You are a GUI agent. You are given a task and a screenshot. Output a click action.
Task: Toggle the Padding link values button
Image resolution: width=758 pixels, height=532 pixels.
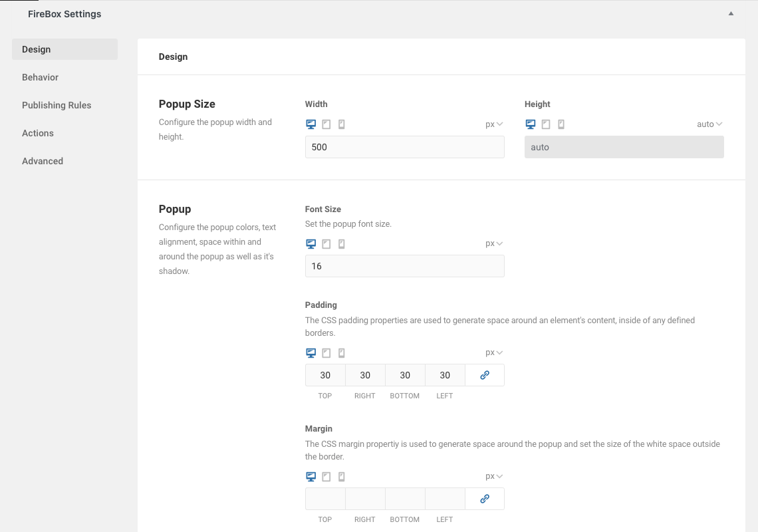(x=485, y=375)
